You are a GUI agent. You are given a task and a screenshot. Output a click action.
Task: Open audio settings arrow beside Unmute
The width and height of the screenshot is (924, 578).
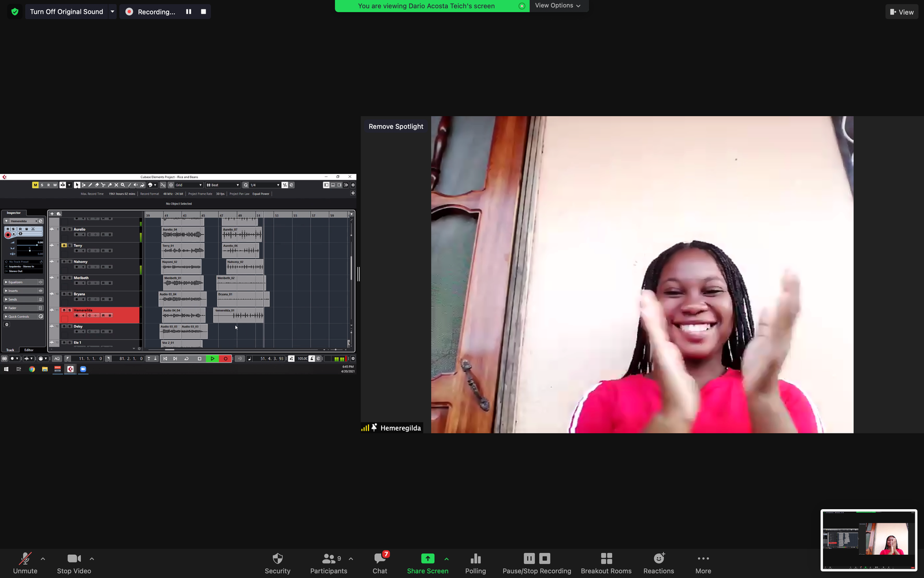[x=43, y=559]
